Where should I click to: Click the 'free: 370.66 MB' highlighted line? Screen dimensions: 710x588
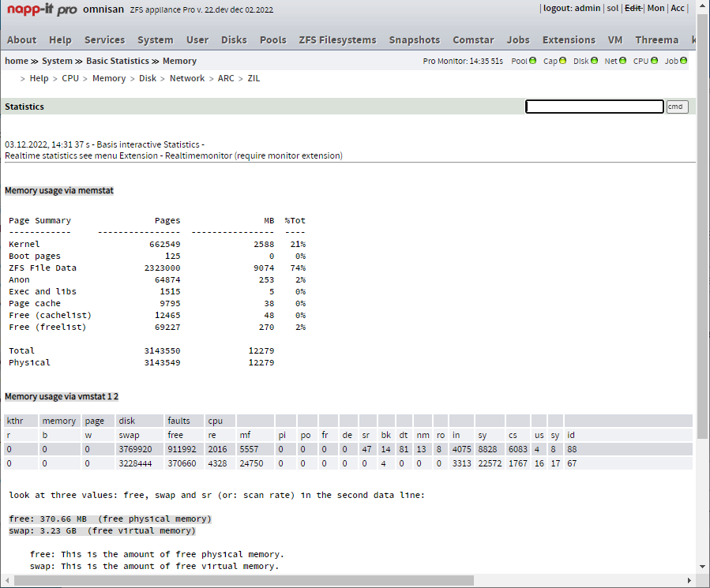click(x=110, y=519)
